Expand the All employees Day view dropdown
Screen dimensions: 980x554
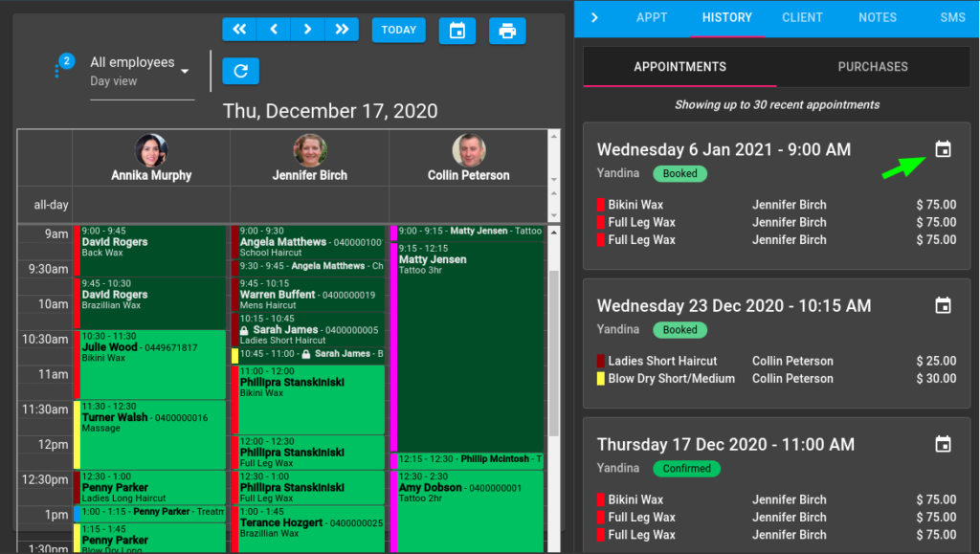tap(142, 71)
